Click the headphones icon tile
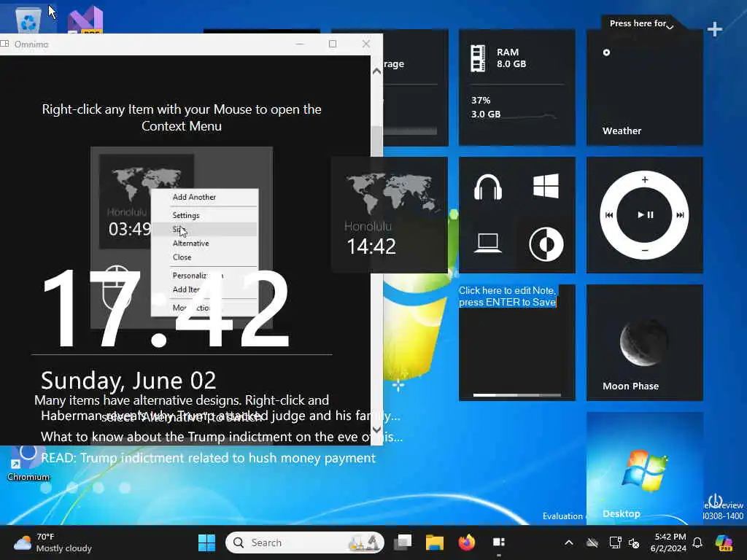Image resolution: width=747 pixels, height=560 pixels. pos(488,187)
